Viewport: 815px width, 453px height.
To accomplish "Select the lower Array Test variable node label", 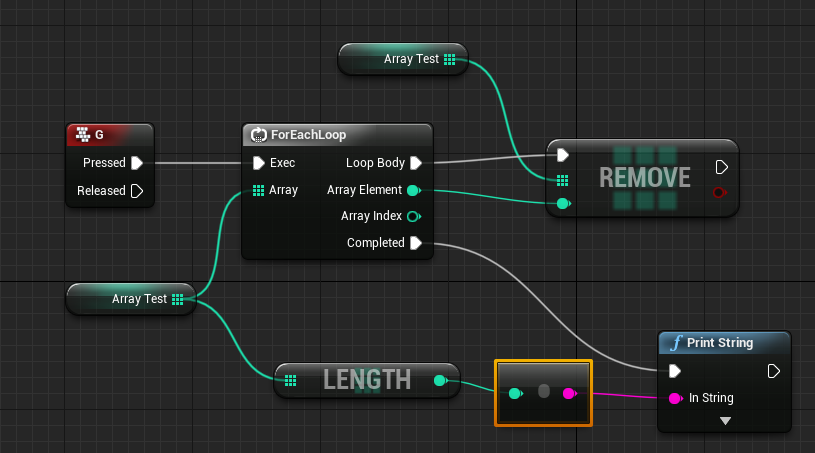I will coord(139,299).
